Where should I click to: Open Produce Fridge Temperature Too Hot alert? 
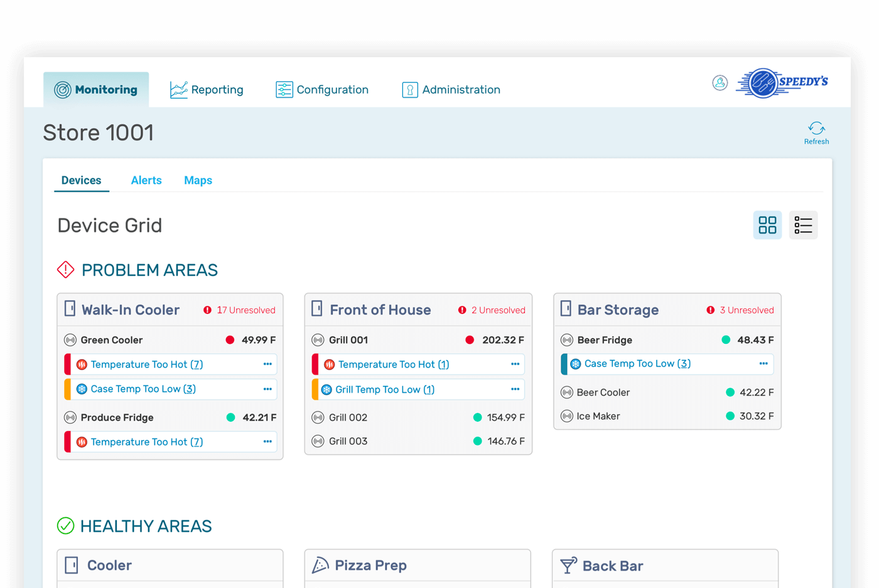(x=147, y=442)
